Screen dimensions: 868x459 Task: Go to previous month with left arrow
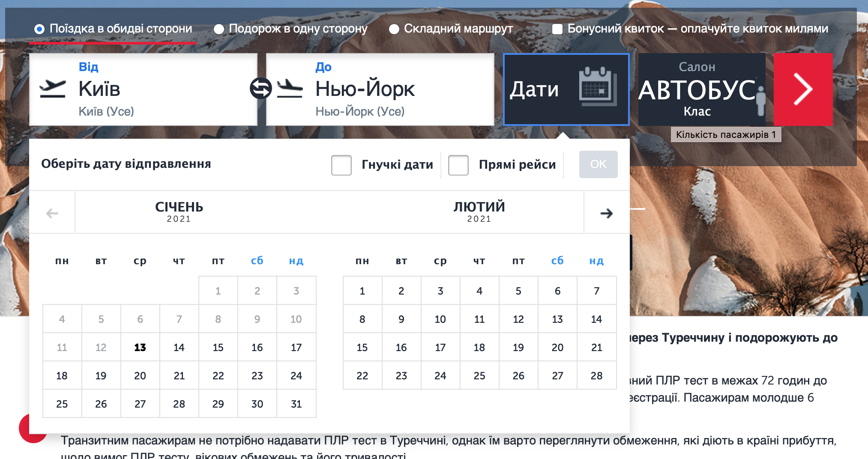coord(52,213)
